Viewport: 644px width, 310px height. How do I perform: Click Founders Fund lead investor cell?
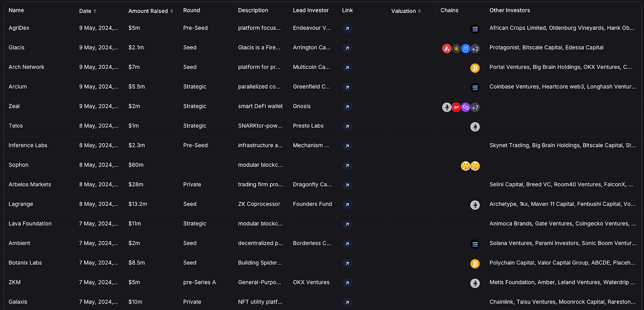312,204
